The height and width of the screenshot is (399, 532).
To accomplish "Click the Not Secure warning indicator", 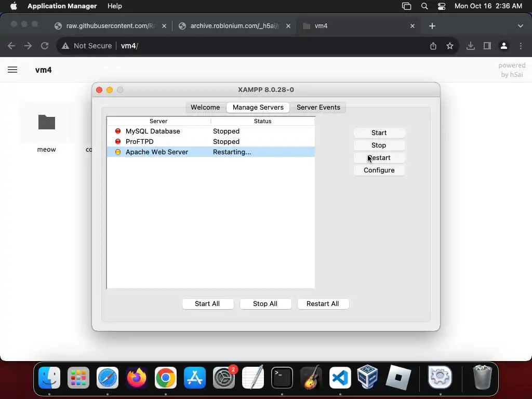I will [x=87, y=46].
